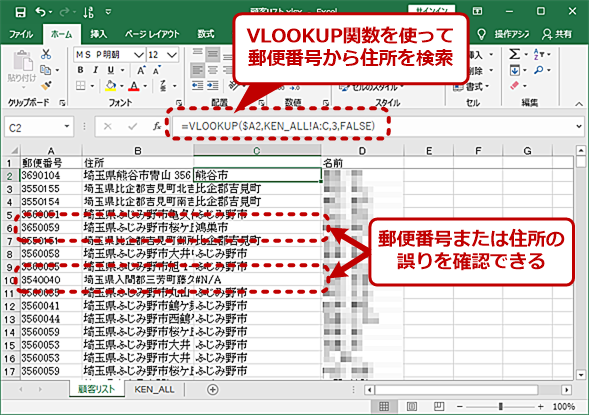Screen dimensions: 589x415
Task: Add a new sheet with the plus icon
Action: [213, 389]
